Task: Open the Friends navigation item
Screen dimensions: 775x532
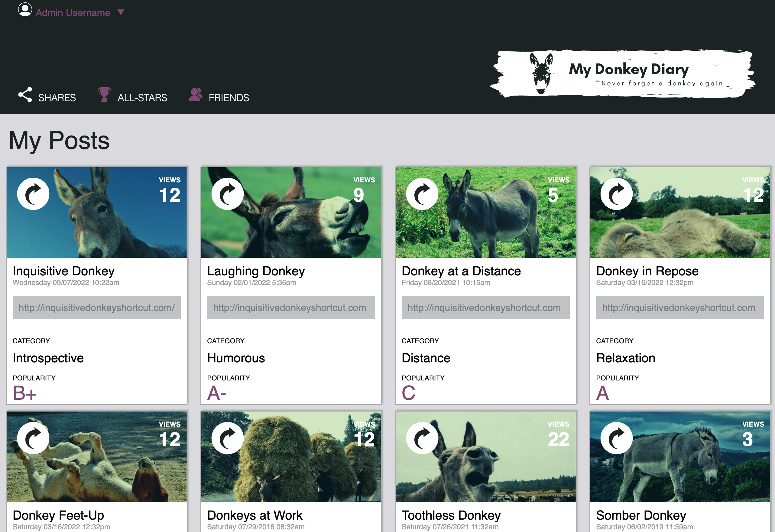Action: click(x=219, y=96)
